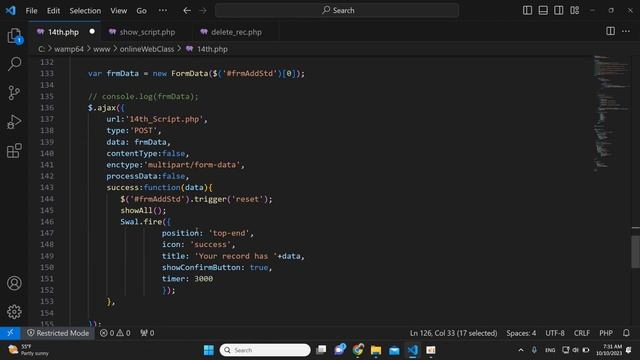The image size is (640, 360).
Task: Toggle the bottom panel layout icon
Action: tap(543, 10)
